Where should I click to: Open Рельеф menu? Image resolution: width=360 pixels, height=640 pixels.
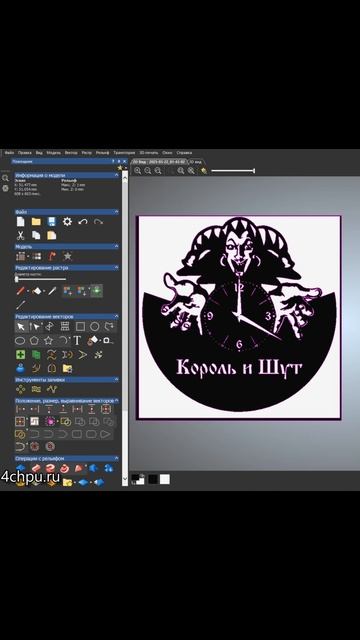(102, 153)
